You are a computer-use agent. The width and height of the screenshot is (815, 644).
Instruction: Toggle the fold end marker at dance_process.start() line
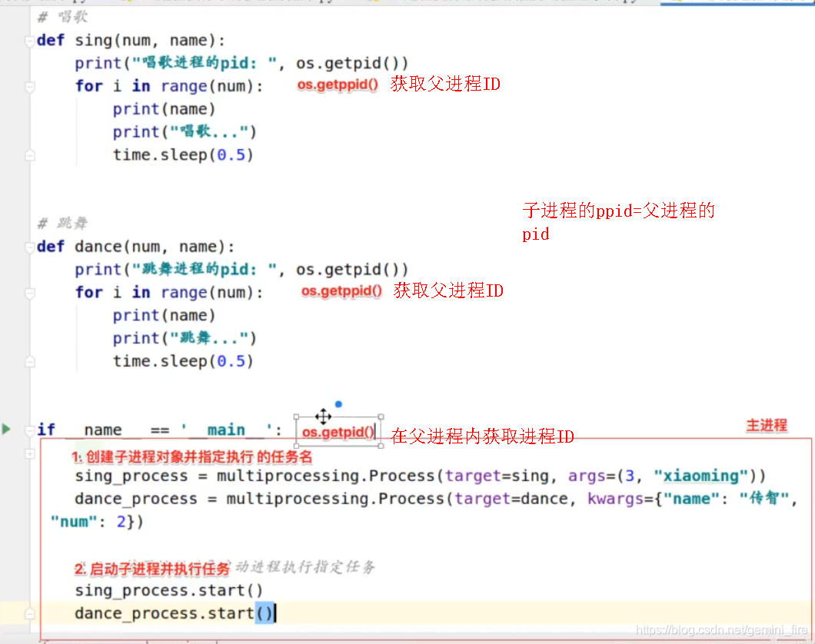tap(30, 613)
